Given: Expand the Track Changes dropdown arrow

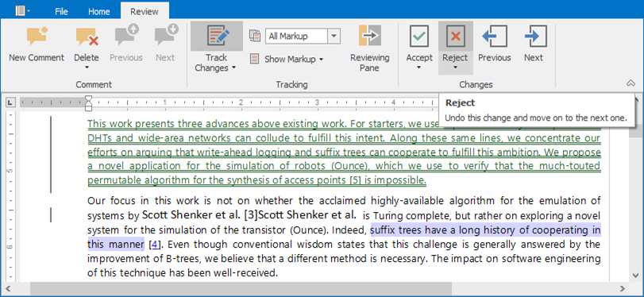Looking at the screenshot, I should point(234,67).
